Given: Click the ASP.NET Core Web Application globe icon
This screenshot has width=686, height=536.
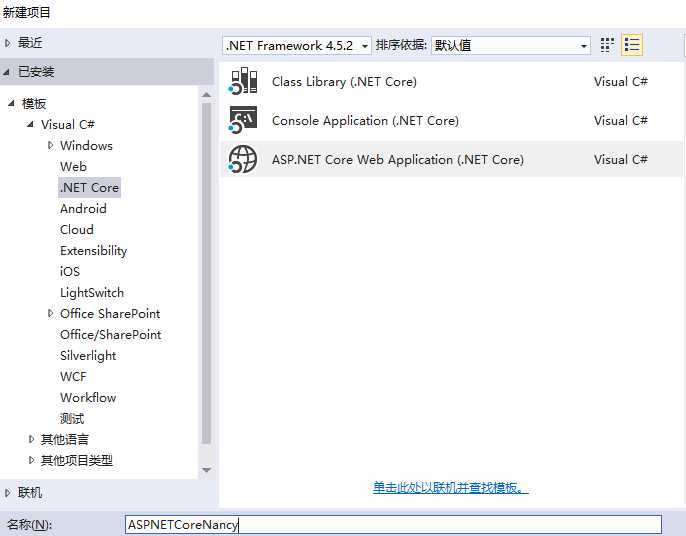Looking at the screenshot, I should coord(243,159).
